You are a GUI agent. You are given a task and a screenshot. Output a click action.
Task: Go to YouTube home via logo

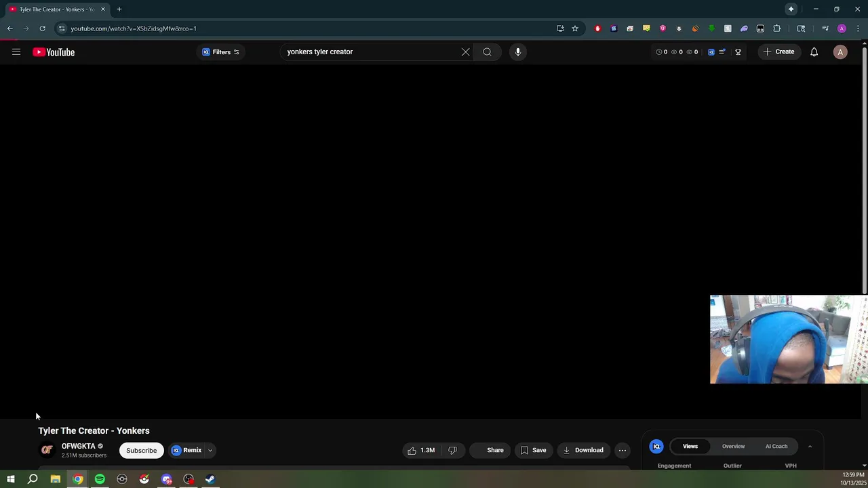pyautogui.click(x=54, y=52)
